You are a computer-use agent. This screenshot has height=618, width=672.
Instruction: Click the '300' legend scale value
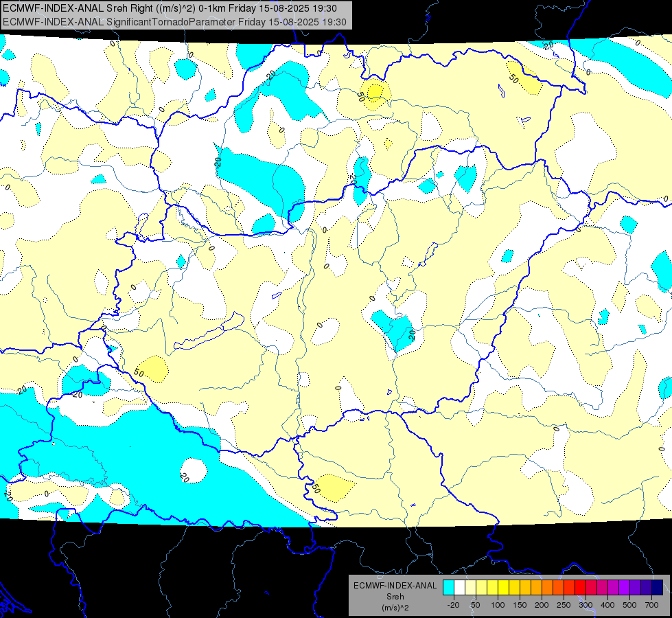click(586, 605)
